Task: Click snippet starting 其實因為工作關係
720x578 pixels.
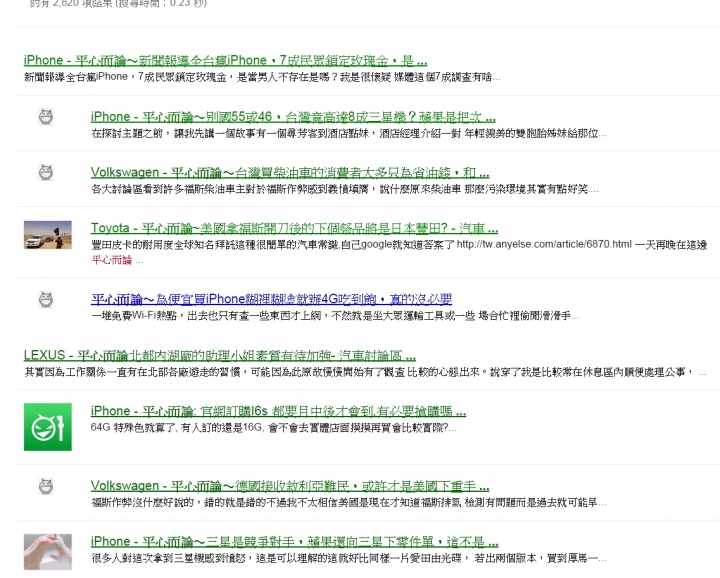Action: 365,372
